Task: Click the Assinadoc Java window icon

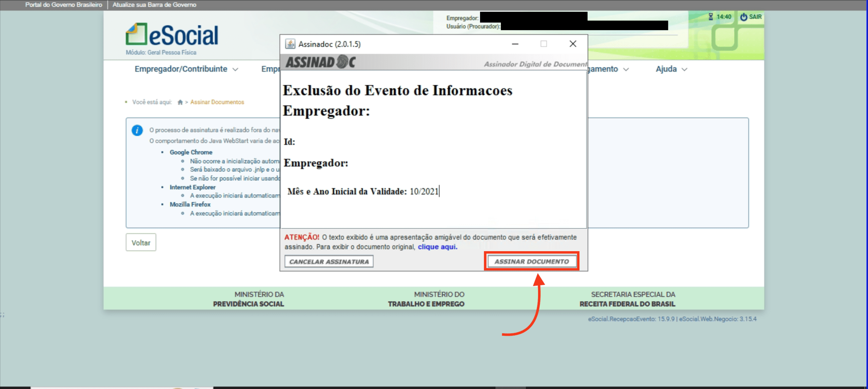Action: point(290,44)
